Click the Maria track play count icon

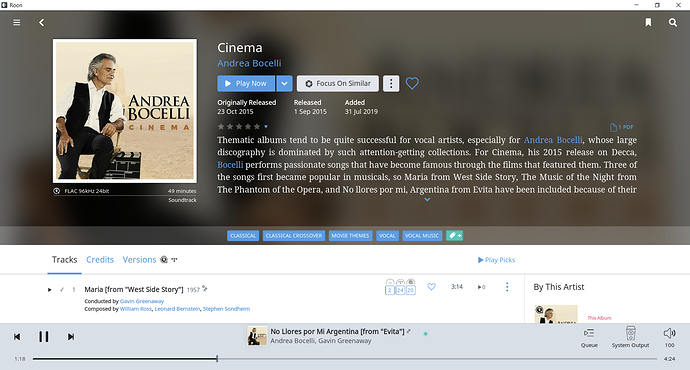481,287
